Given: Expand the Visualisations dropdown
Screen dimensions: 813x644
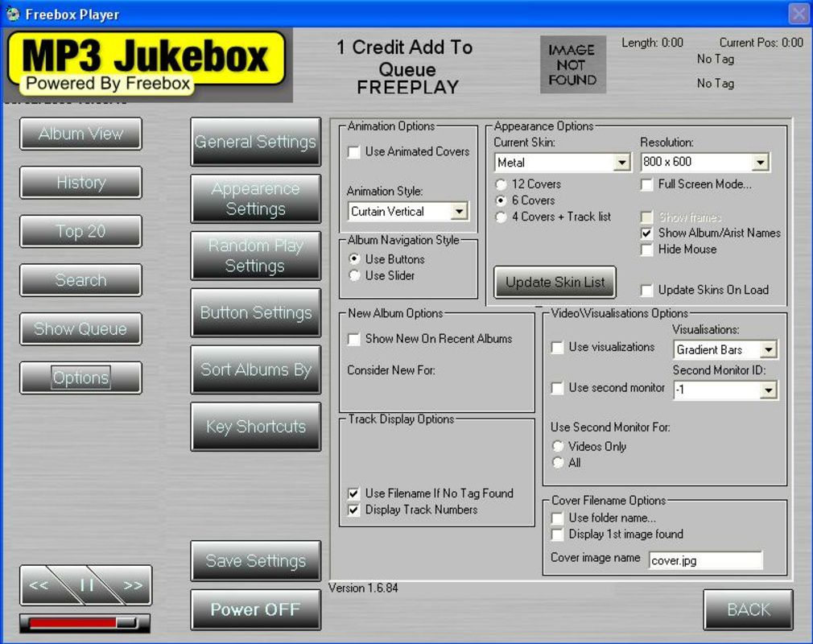Looking at the screenshot, I should (770, 349).
